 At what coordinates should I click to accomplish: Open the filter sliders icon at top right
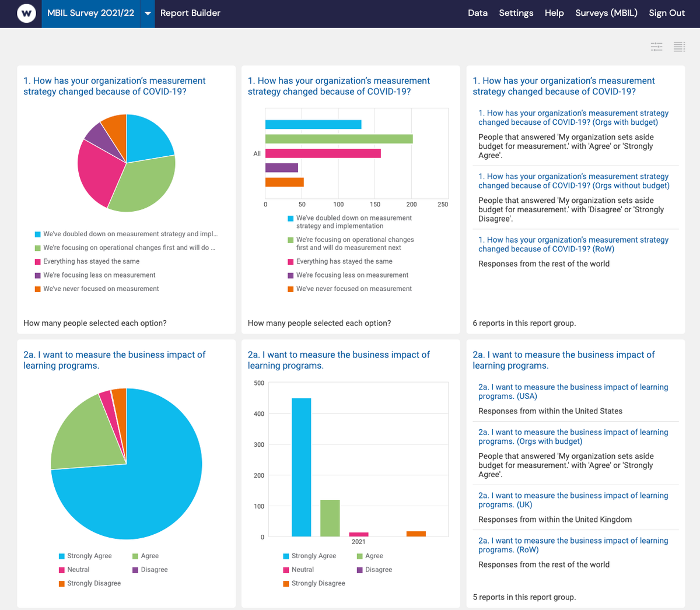coord(657,47)
